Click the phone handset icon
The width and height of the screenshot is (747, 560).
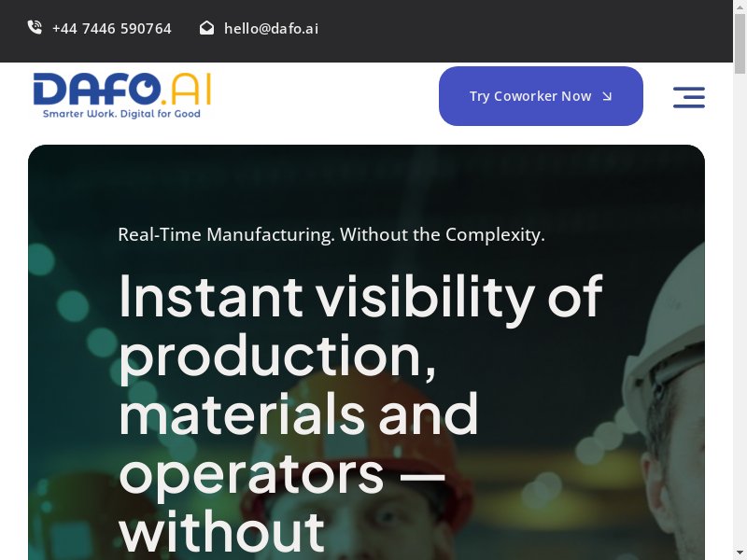[x=35, y=28]
